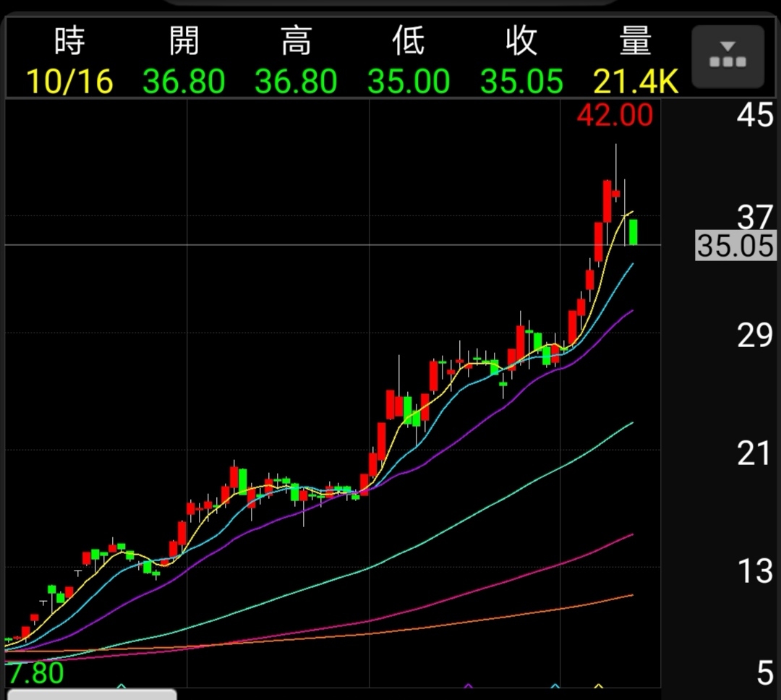Click the cyan triangle marker beside yellow one
Viewport: 781px width, 700px height.
555,685
